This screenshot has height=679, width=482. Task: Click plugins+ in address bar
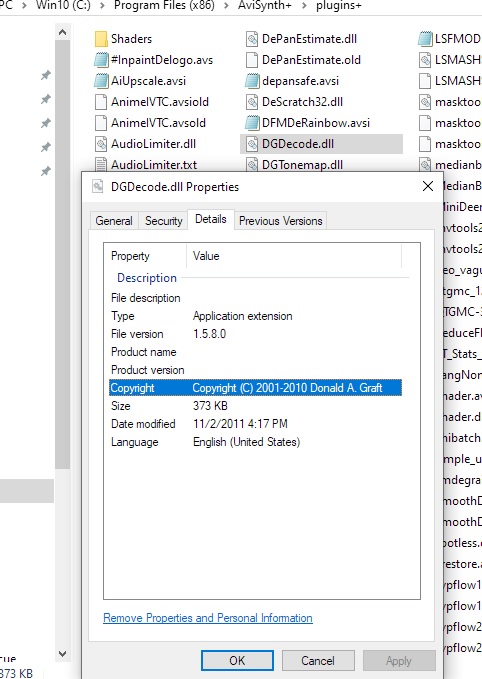339,6
